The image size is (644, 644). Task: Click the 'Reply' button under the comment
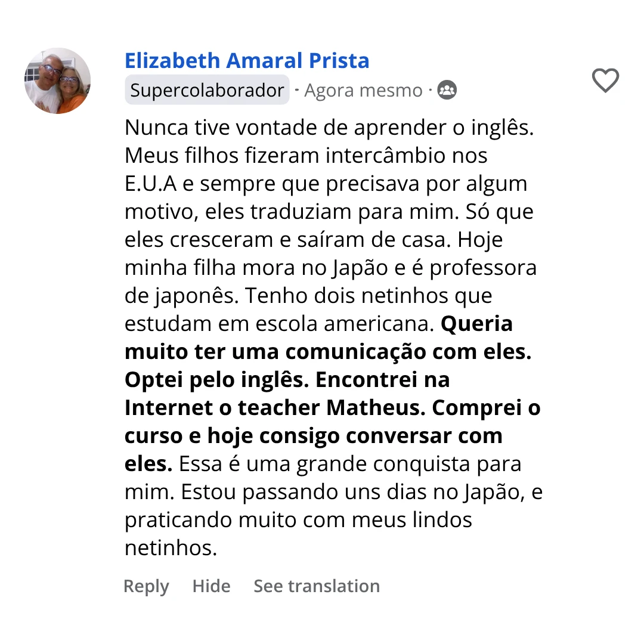click(x=146, y=586)
